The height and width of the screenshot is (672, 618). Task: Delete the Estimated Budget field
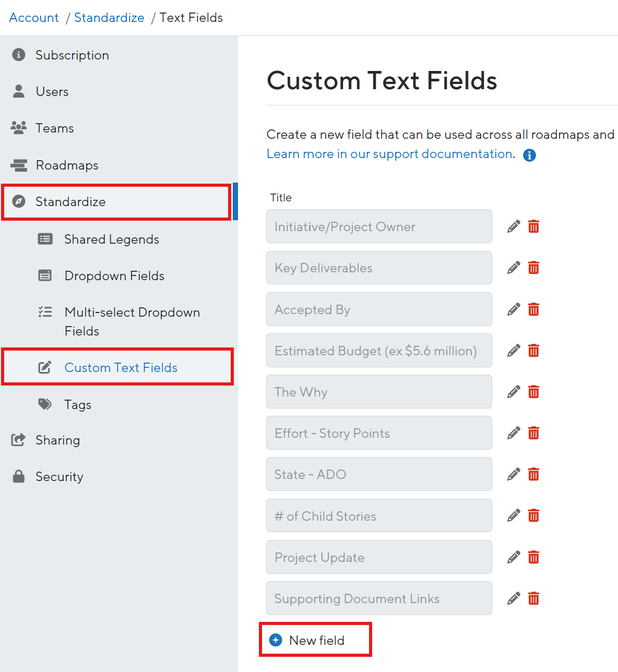(533, 350)
